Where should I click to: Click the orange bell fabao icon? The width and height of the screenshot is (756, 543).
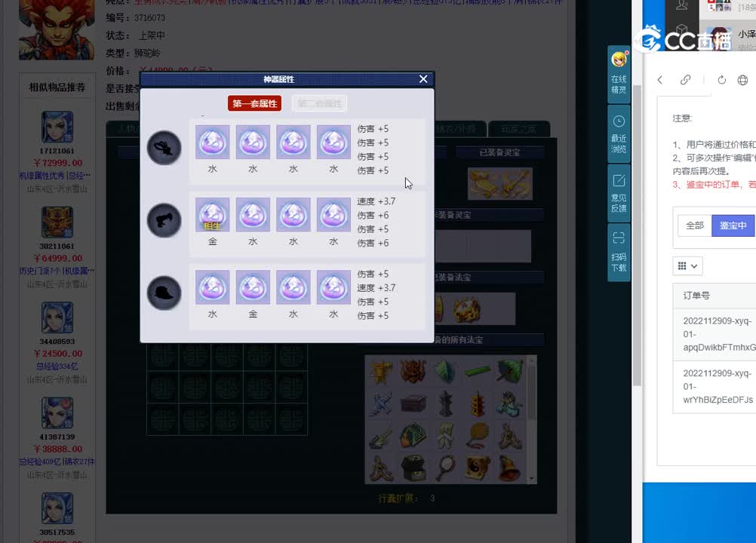click(509, 468)
